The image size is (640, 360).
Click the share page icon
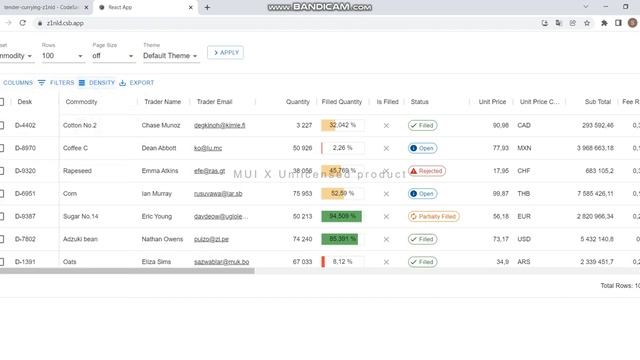[x=573, y=23]
